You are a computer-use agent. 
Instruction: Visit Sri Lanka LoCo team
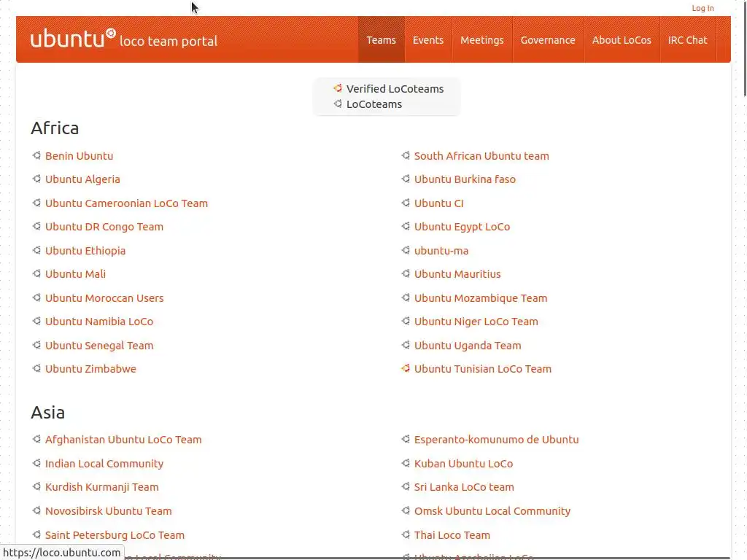pos(464,486)
